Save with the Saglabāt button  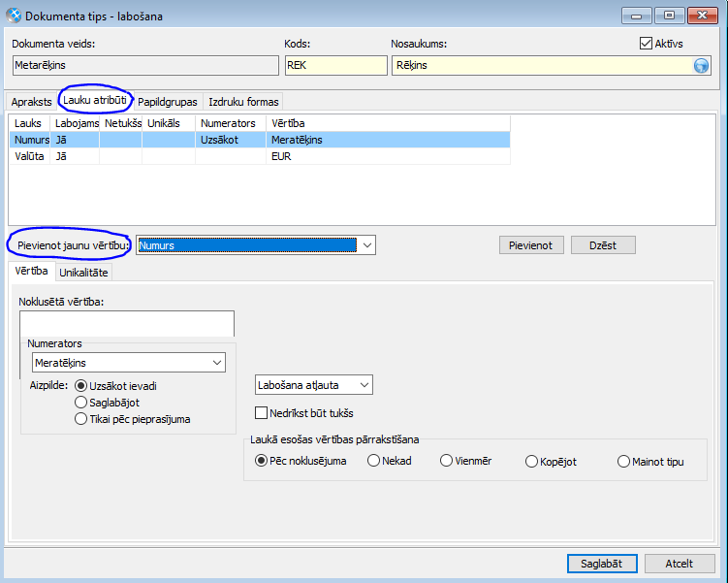coord(602,564)
